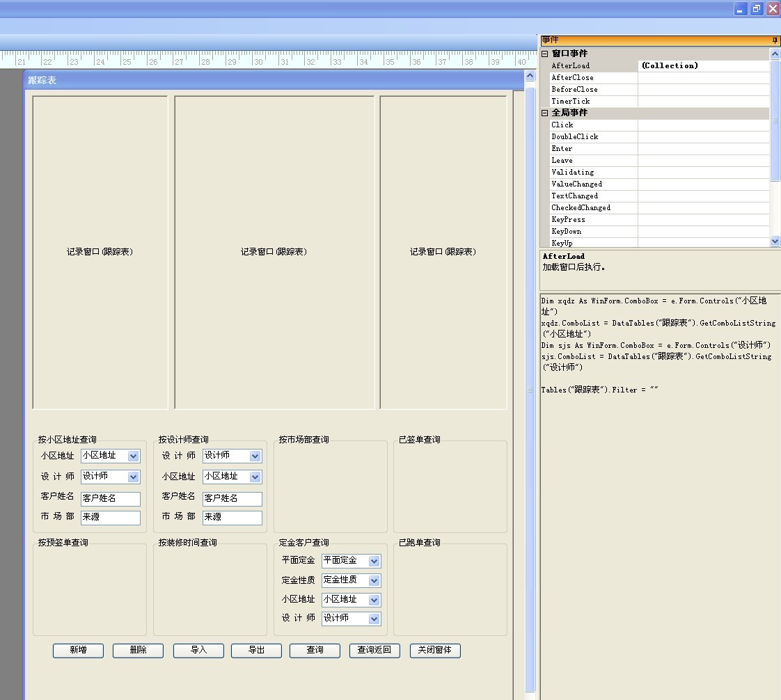Close the application window

(773, 8)
